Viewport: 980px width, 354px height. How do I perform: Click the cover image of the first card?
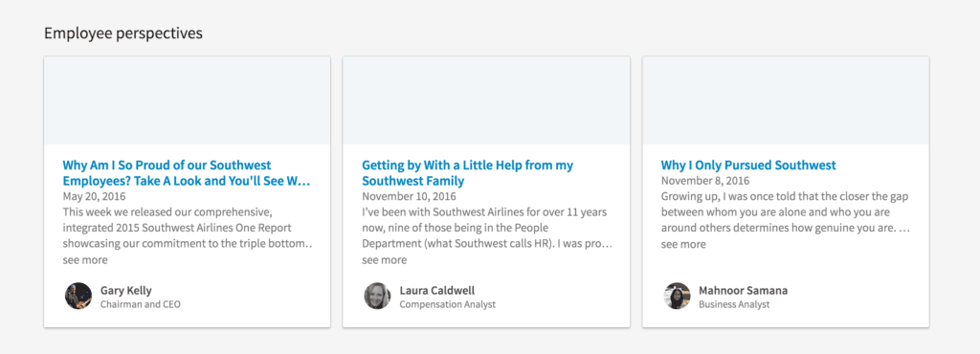click(x=187, y=100)
